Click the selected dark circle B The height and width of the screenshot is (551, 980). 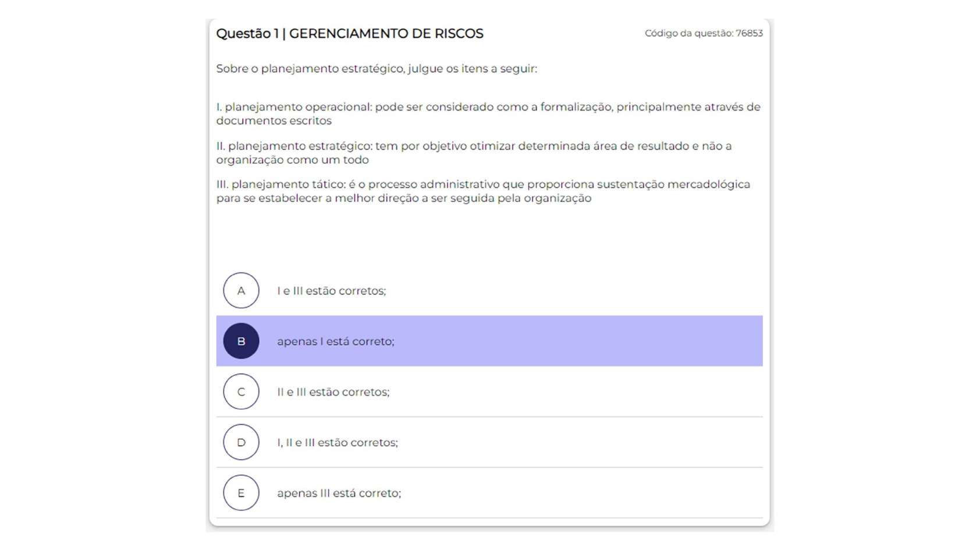coord(241,341)
